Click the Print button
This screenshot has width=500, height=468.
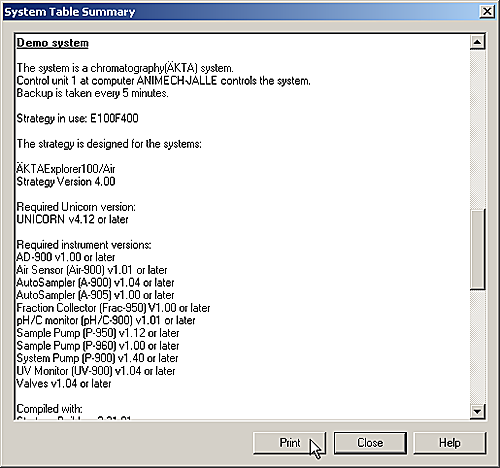point(289,443)
